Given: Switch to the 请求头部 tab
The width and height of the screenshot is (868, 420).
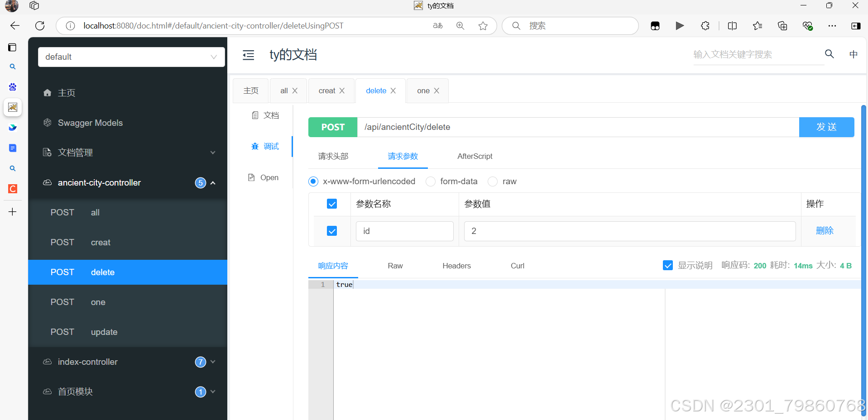Looking at the screenshot, I should click(333, 156).
